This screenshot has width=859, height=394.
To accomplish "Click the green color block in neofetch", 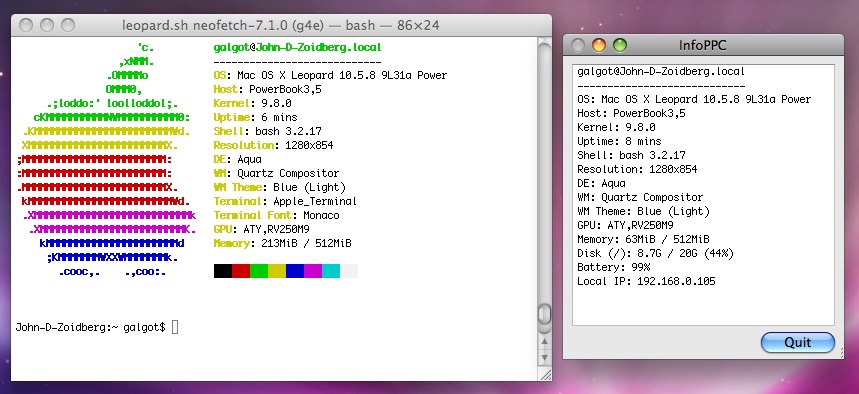I will click(x=259, y=271).
